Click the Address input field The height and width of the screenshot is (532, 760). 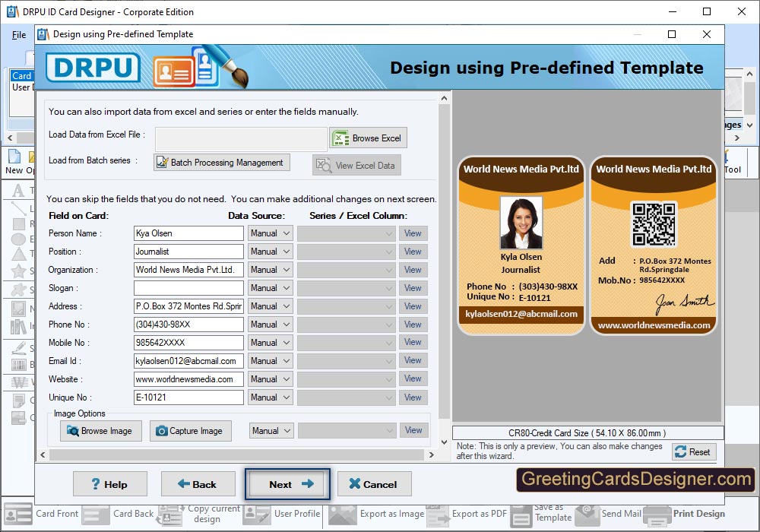pos(188,306)
